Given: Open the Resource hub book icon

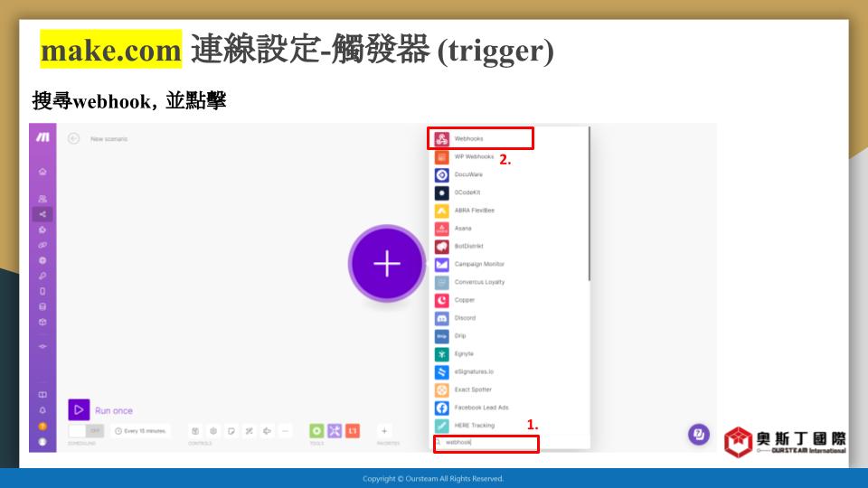Looking at the screenshot, I should click(42, 395).
